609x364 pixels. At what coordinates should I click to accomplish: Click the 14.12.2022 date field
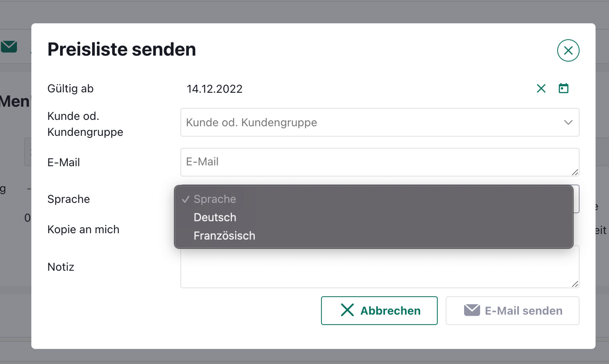point(214,89)
